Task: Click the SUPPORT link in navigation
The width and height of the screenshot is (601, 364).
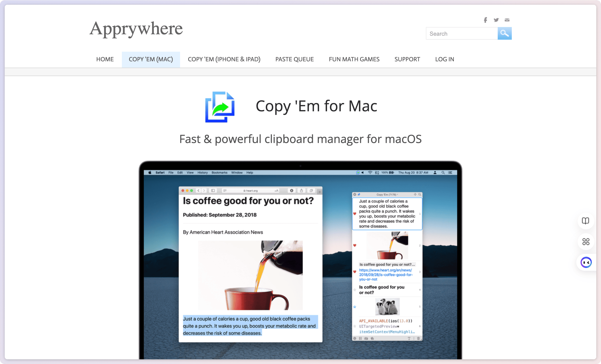Action: tap(407, 59)
